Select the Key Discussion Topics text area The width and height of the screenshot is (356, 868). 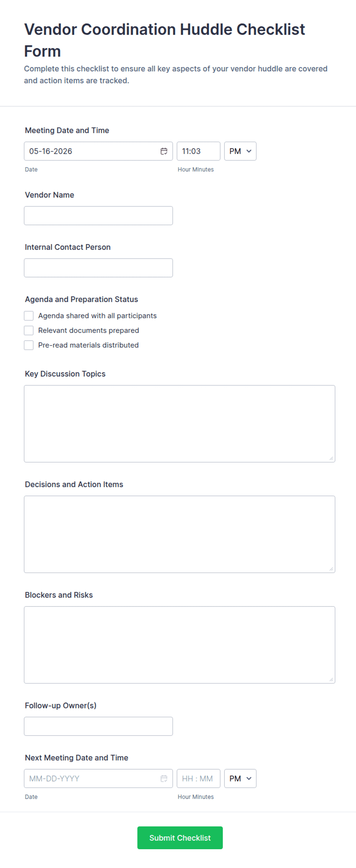click(x=180, y=424)
